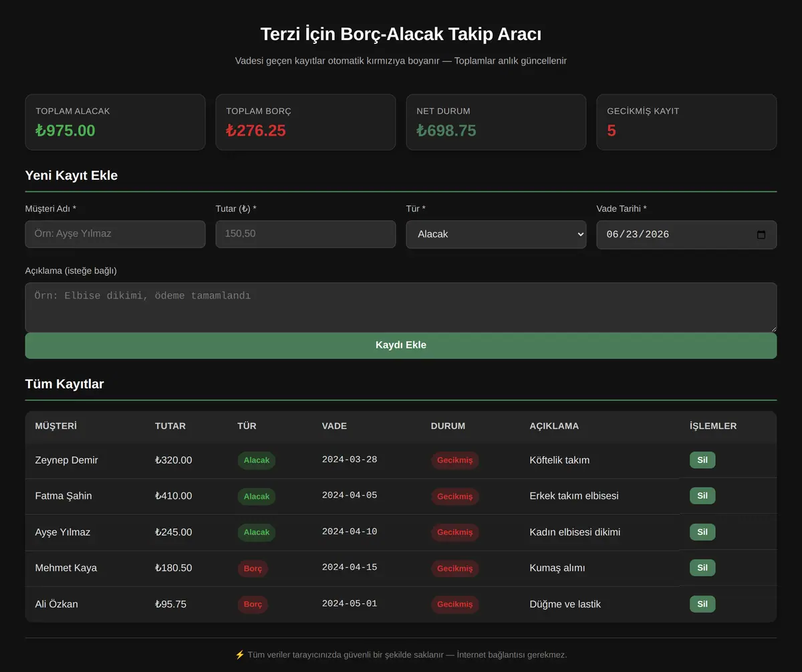Screen dimensions: 802x672
Task: Click the due date 2024-04-15
Action: tap(350, 568)
